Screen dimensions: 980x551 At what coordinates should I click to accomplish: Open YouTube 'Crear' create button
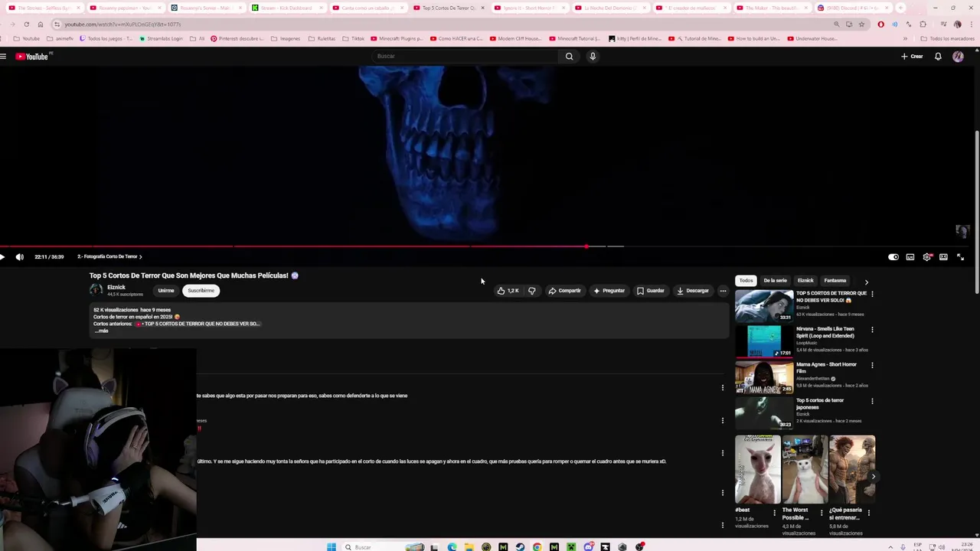point(912,56)
